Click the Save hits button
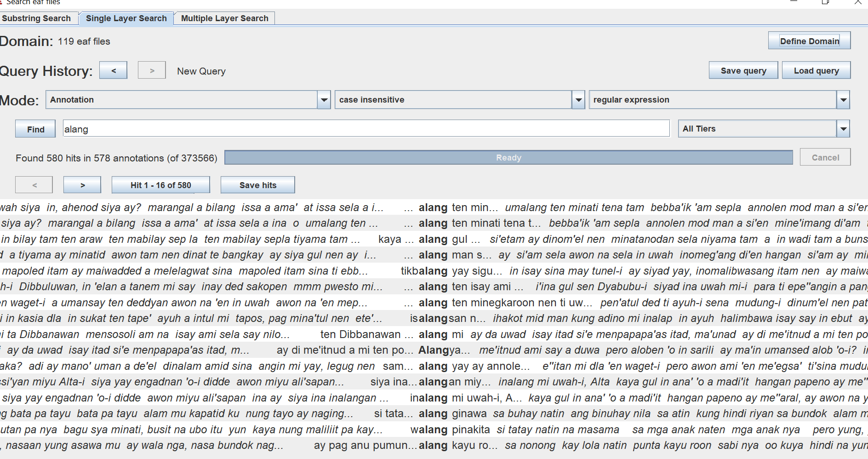Screen dimensions: 868x459 257,185
